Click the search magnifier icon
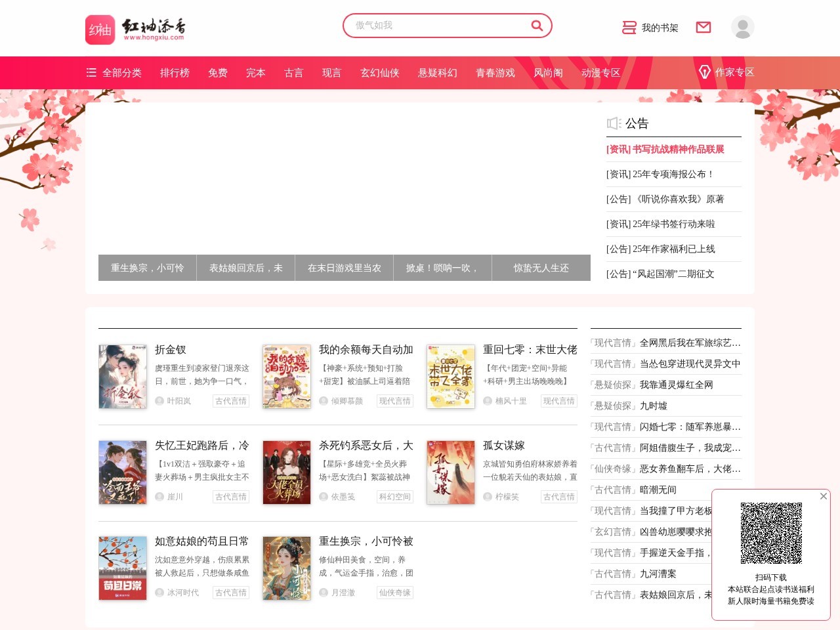The width and height of the screenshot is (840, 630). 537,26
